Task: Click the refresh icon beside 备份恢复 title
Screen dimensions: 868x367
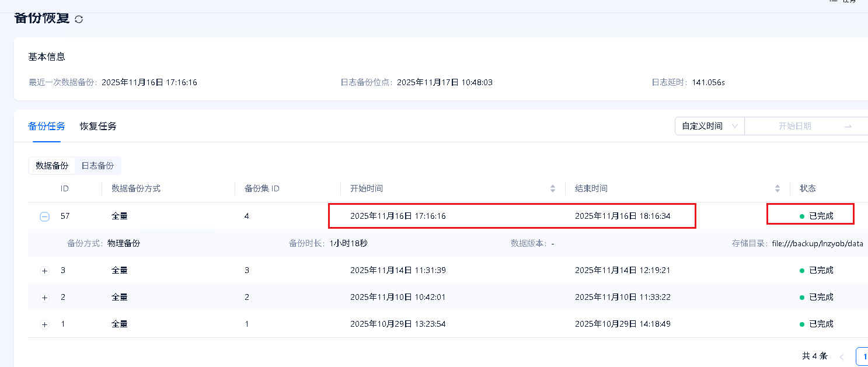Action: click(x=79, y=19)
